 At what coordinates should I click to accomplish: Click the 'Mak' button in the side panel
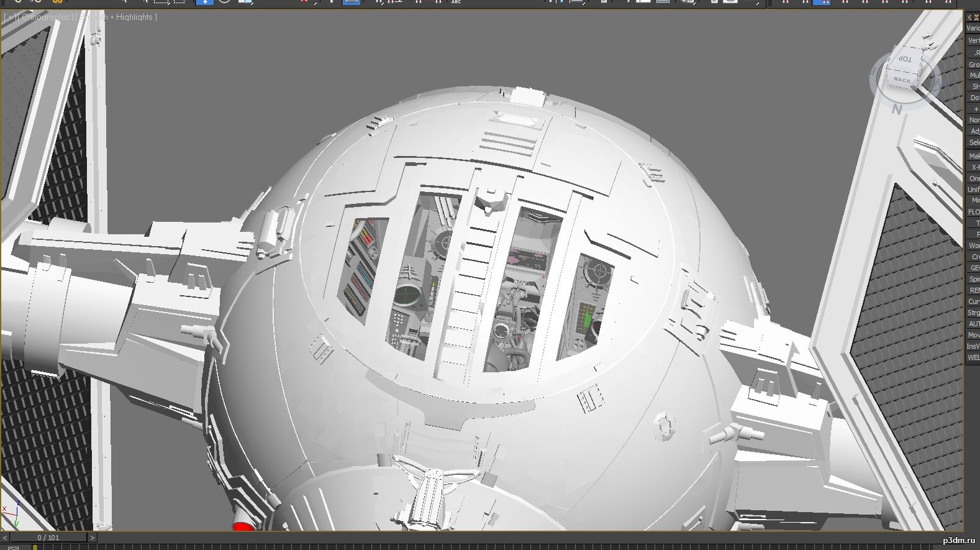pos(973,156)
